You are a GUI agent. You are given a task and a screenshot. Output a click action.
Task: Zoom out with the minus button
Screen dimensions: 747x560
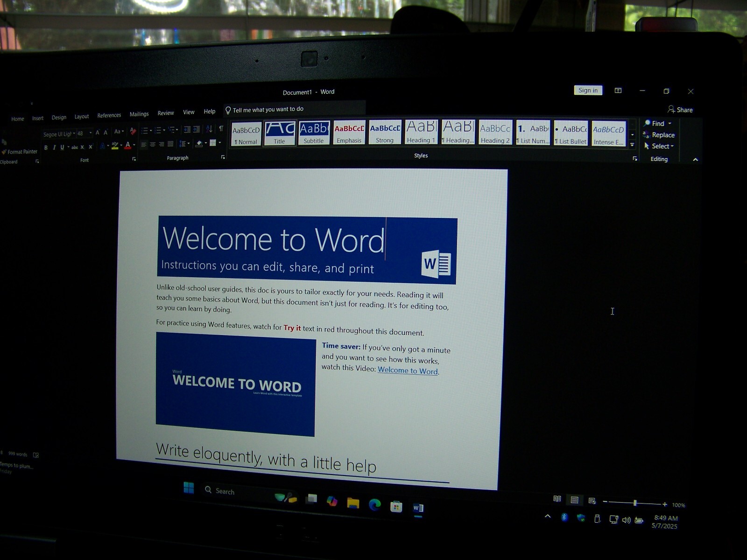pos(605,502)
